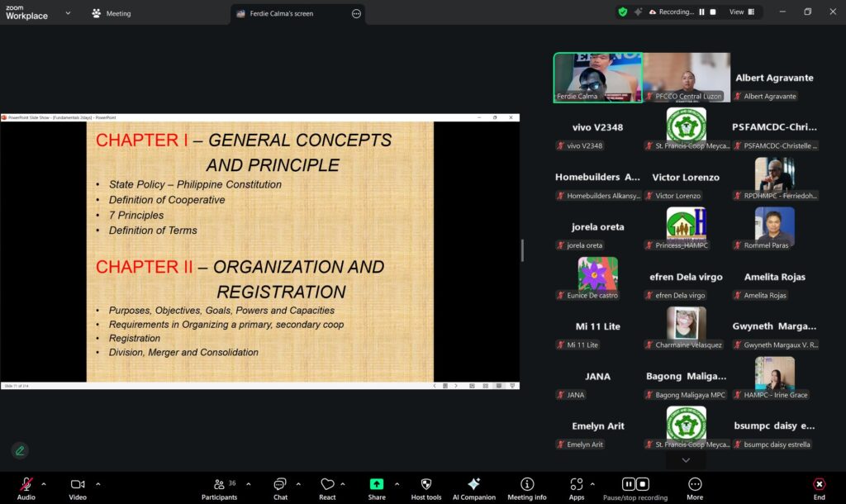Click the green Share screen button

[x=377, y=485]
